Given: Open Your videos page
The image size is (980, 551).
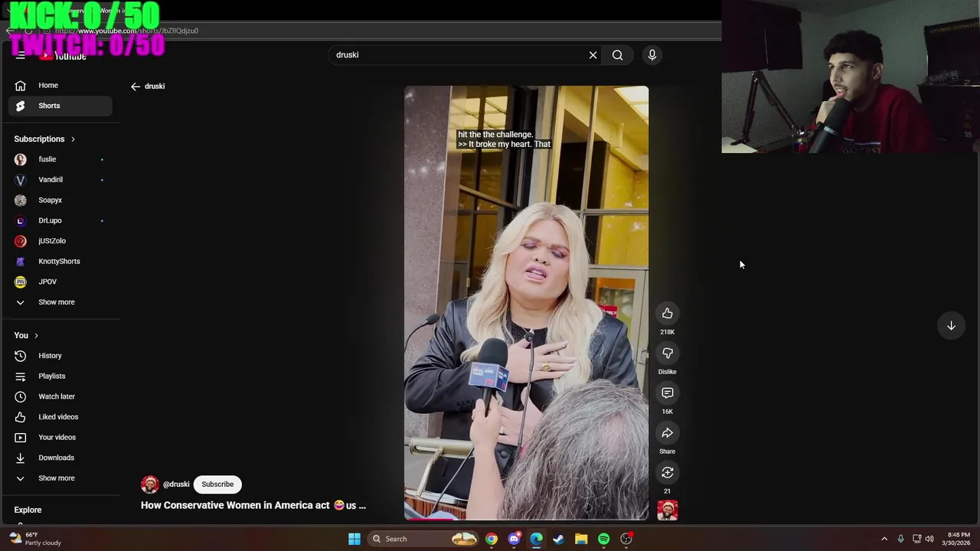Looking at the screenshot, I should (60, 437).
